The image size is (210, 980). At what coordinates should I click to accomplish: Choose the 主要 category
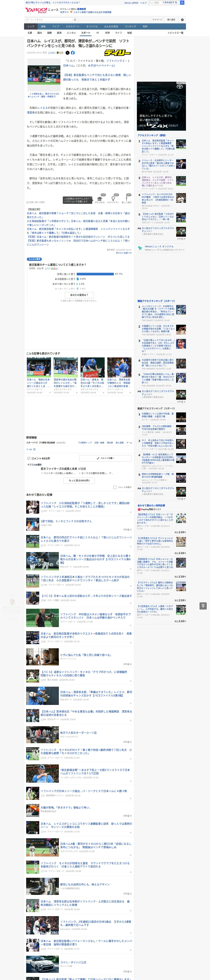[30, 33]
